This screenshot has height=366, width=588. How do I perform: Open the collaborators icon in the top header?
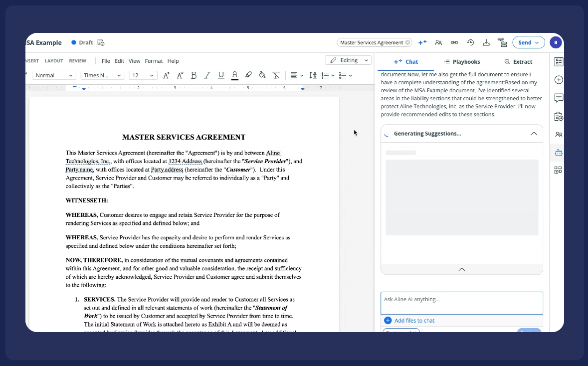[438, 42]
